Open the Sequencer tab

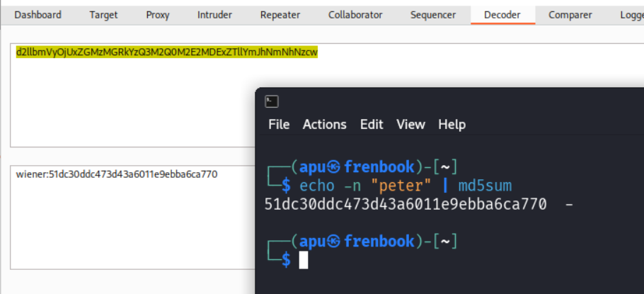tap(433, 15)
